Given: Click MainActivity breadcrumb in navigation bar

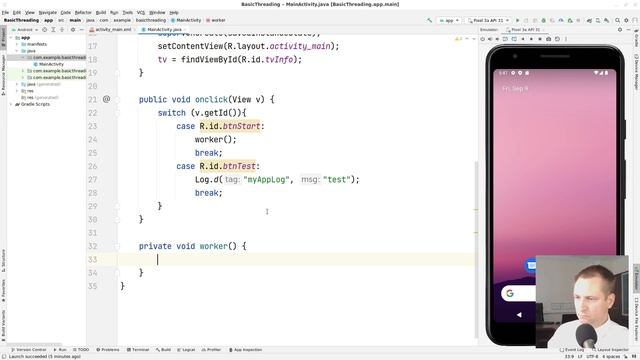Looking at the screenshot, I should (186, 20).
